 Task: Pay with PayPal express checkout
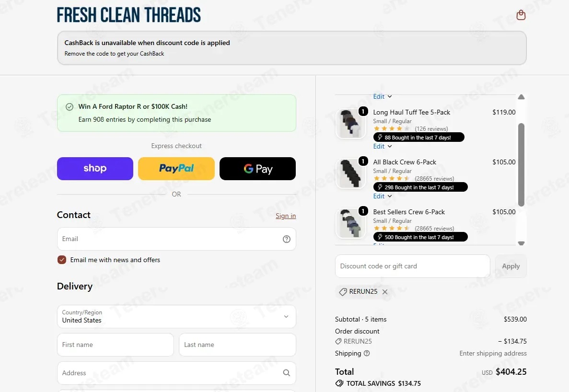coord(176,169)
